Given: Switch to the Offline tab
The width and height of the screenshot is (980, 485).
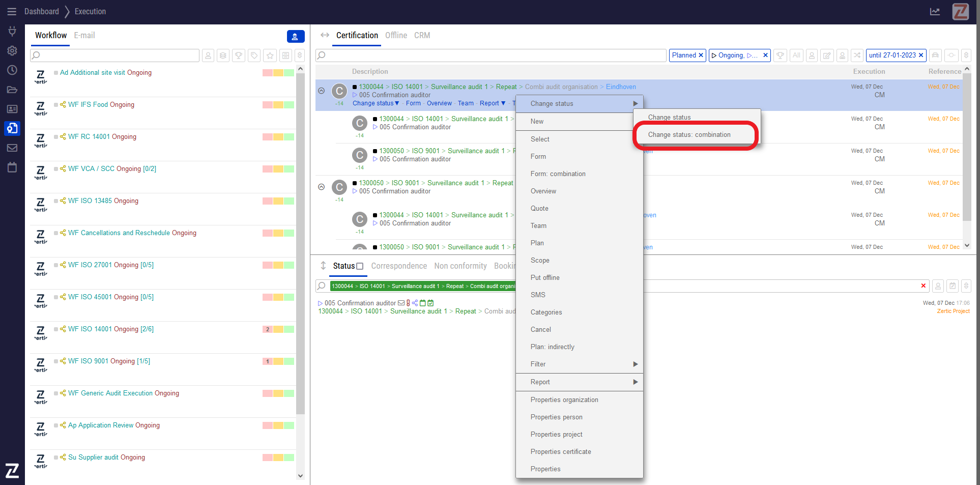Looking at the screenshot, I should (x=396, y=36).
